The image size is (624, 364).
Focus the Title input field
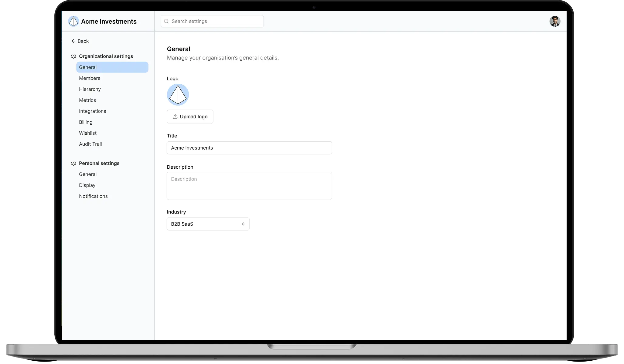pyautogui.click(x=249, y=148)
